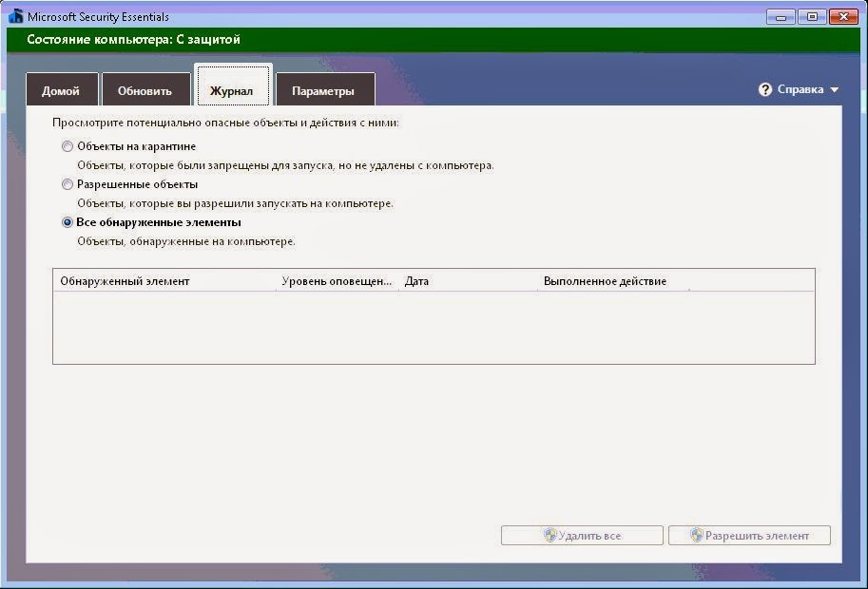868x589 pixels.
Task: Click the shield icon on Удалить все
Action: (550, 535)
